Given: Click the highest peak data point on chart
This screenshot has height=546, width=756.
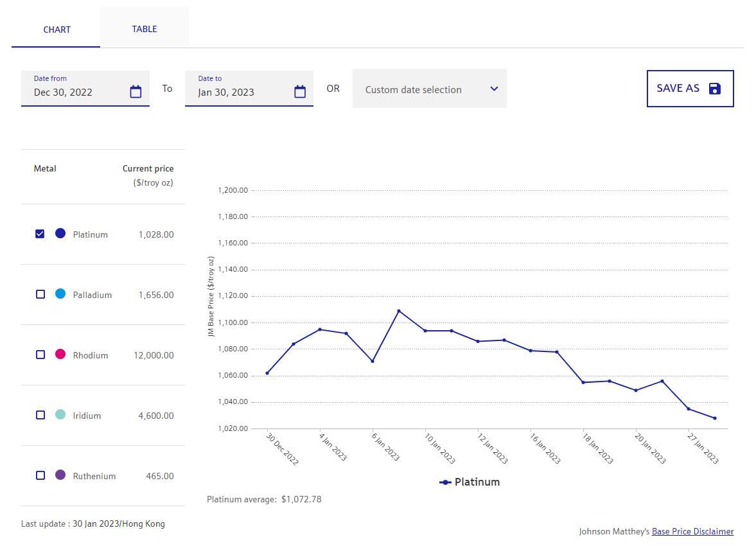Looking at the screenshot, I should click(x=399, y=311).
